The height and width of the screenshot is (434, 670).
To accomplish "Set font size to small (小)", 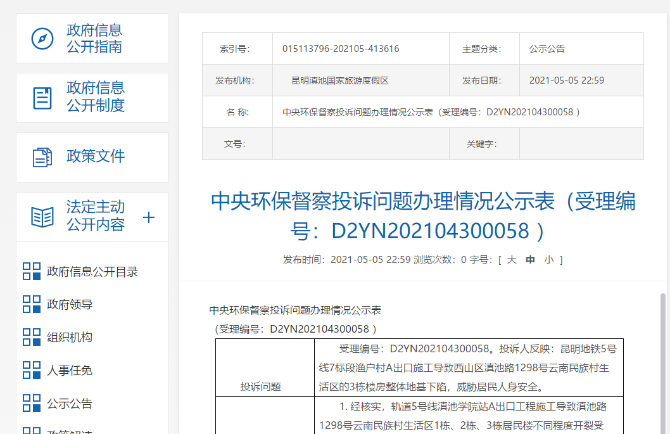I will point(547,260).
